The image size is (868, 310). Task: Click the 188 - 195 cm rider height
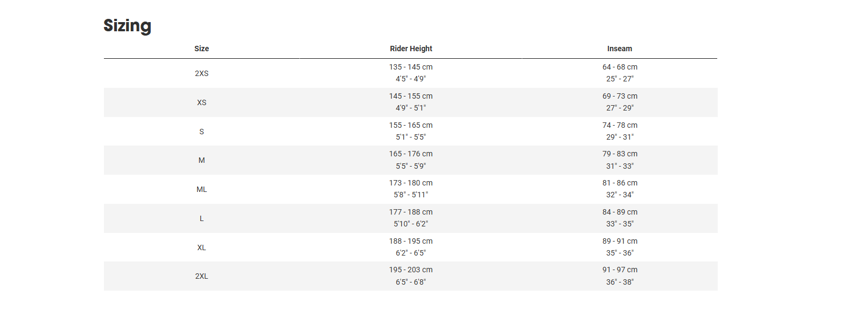[x=411, y=241]
